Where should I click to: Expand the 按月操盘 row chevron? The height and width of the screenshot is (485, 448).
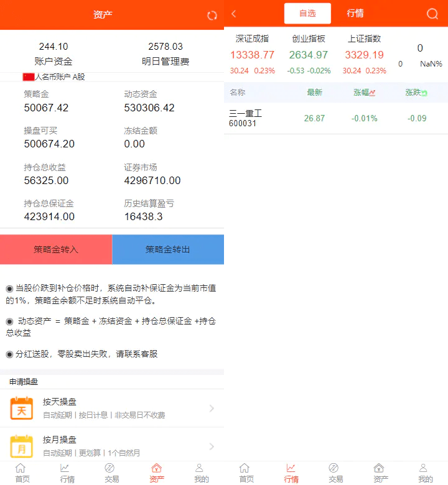coord(212,446)
